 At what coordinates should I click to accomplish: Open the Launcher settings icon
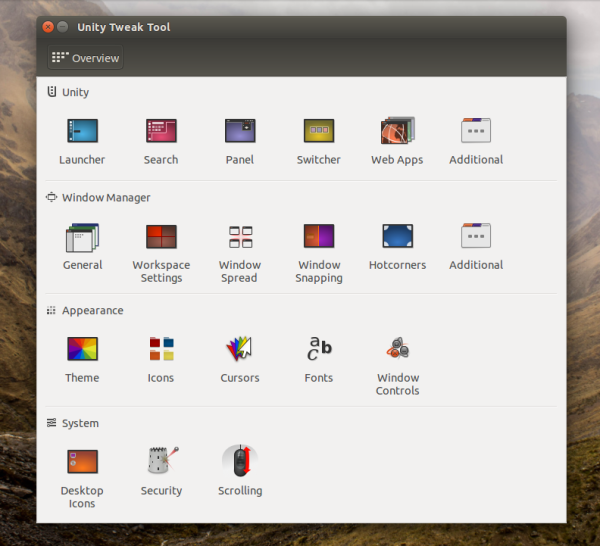(x=82, y=131)
